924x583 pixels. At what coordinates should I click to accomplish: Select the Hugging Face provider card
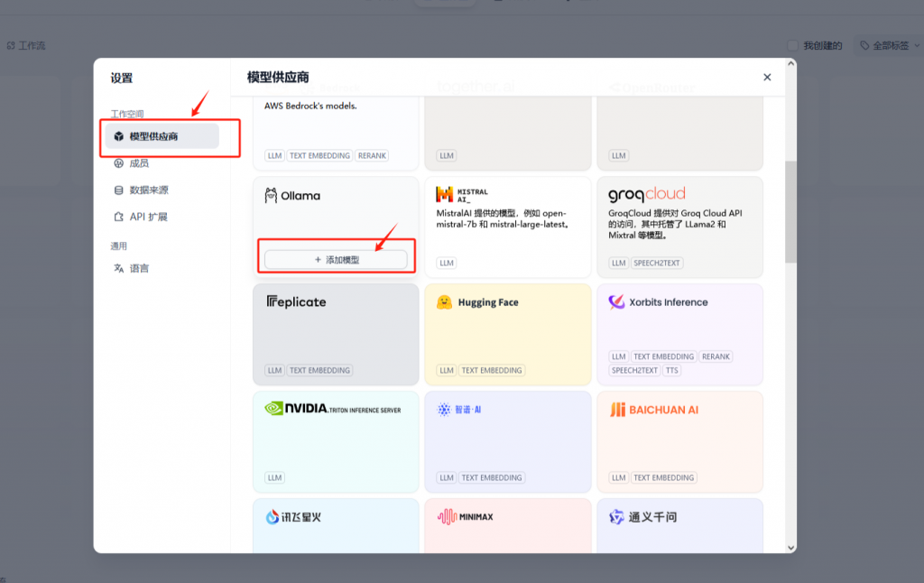(508, 334)
